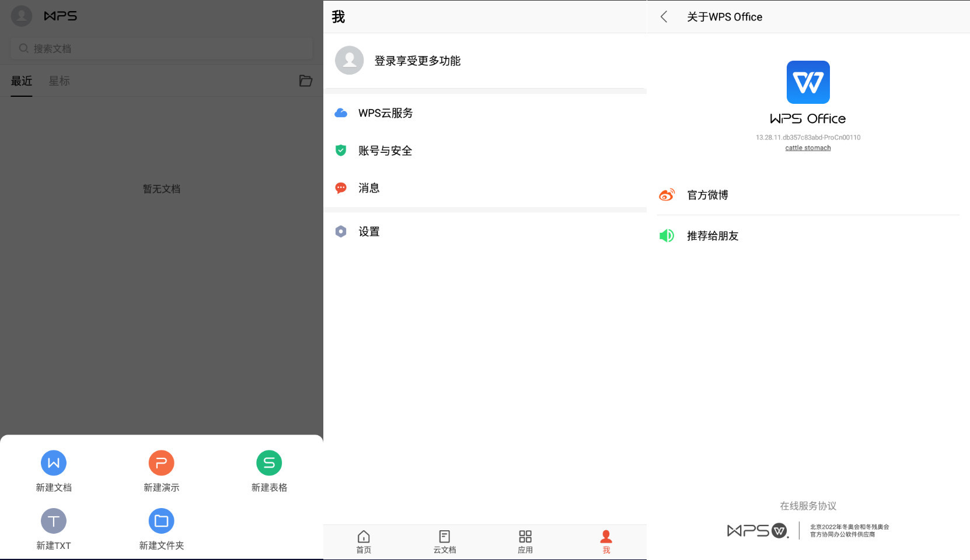Switch to the 星标 starred tab
The width and height of the screenshot is (970, 560).
click(60, 81)
